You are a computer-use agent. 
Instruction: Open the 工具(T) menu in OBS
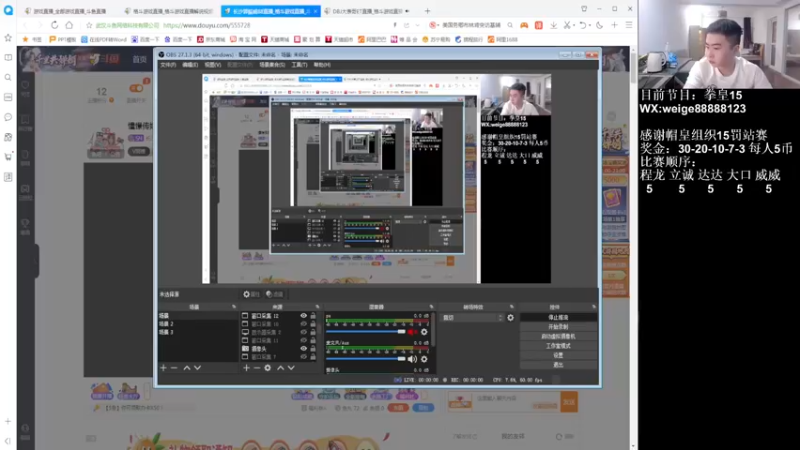299,65
